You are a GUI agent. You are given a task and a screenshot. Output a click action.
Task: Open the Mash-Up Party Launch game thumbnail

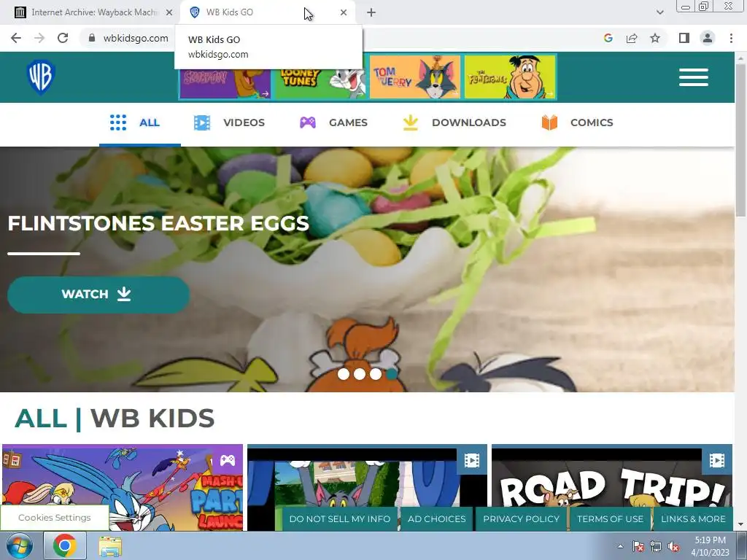click(123, 487)
